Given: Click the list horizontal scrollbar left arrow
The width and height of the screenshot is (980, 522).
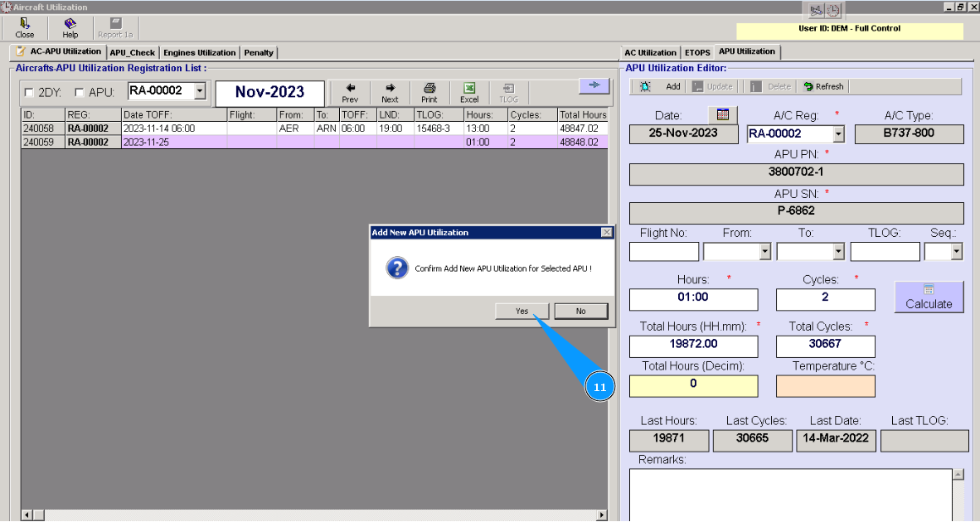Looking at the screenshot, I should click(27, 515).
